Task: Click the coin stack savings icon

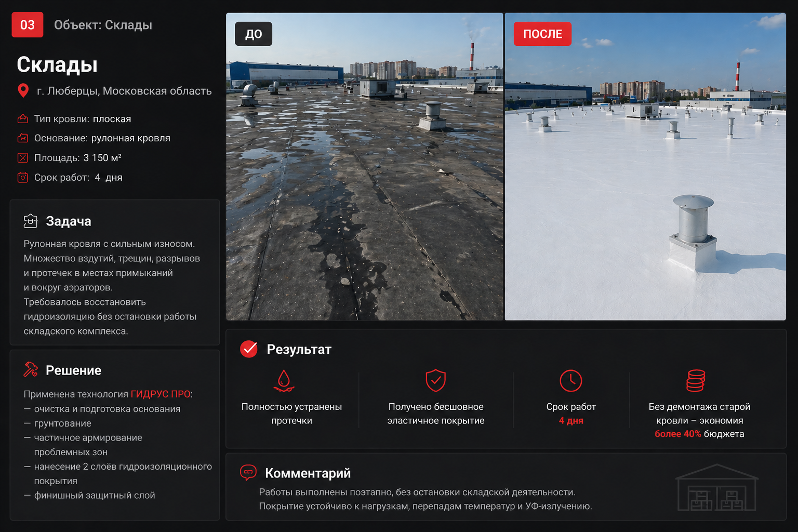Action: pyautogui.click(x=696, y=380)
